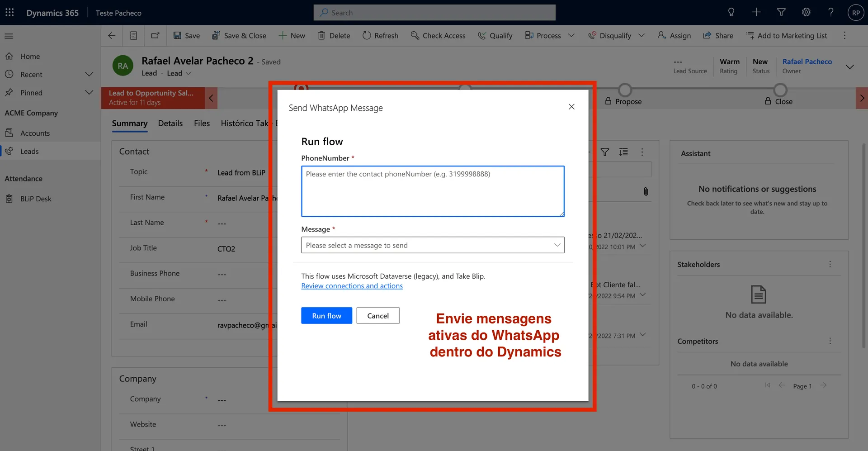Switch to the Details tab
This screenshot has height=451, width=868.
[x=170, y=123]
